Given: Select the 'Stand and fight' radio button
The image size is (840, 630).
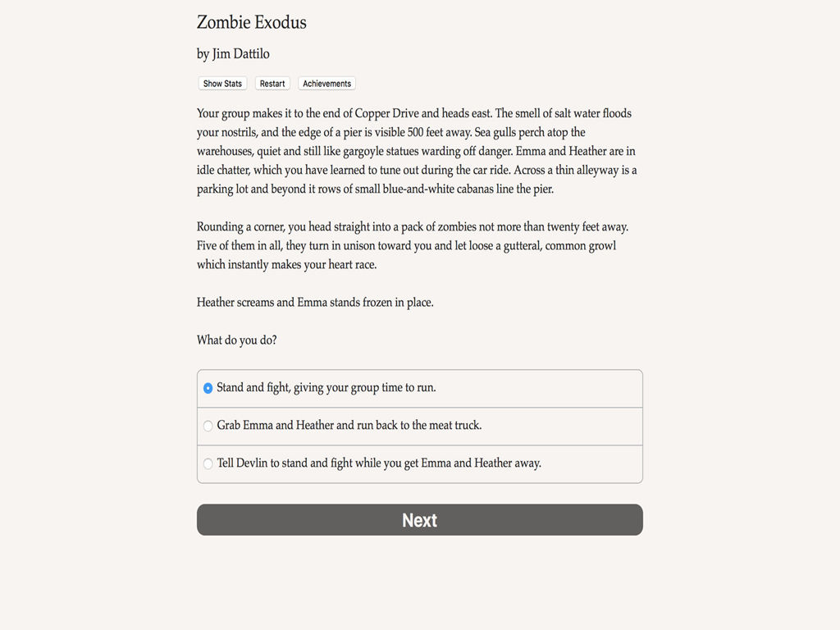Looking at the screenshot, I should (208, 388).
